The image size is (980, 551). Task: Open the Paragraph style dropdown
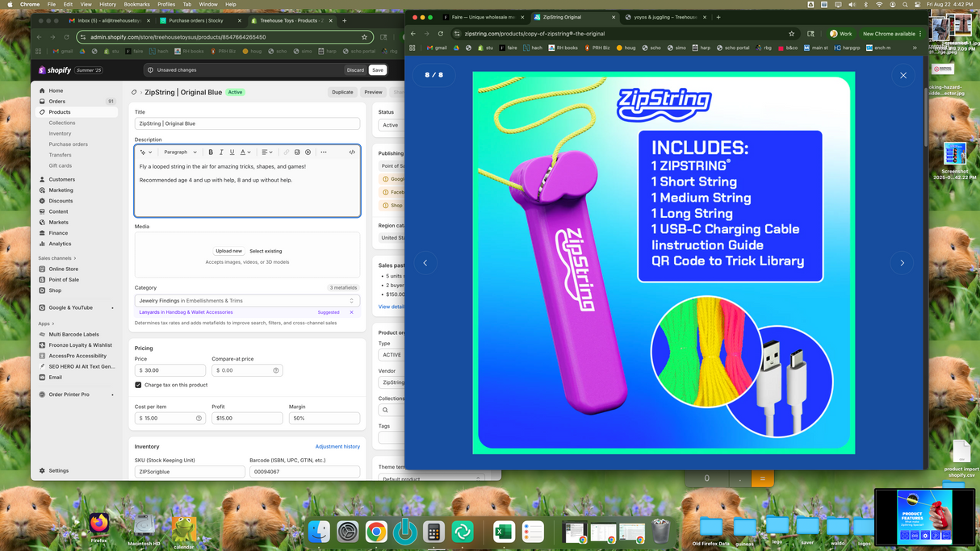(179, 152)
